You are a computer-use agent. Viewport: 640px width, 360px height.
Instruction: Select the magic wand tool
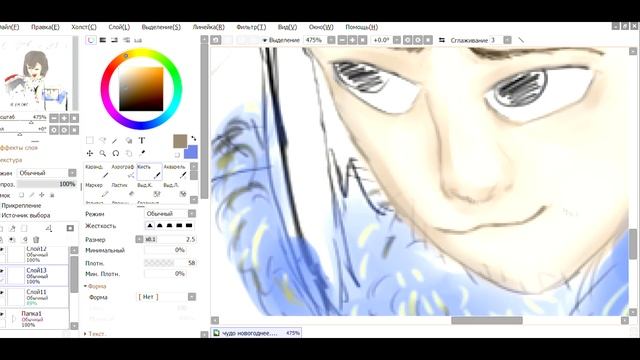coord(116,140)
